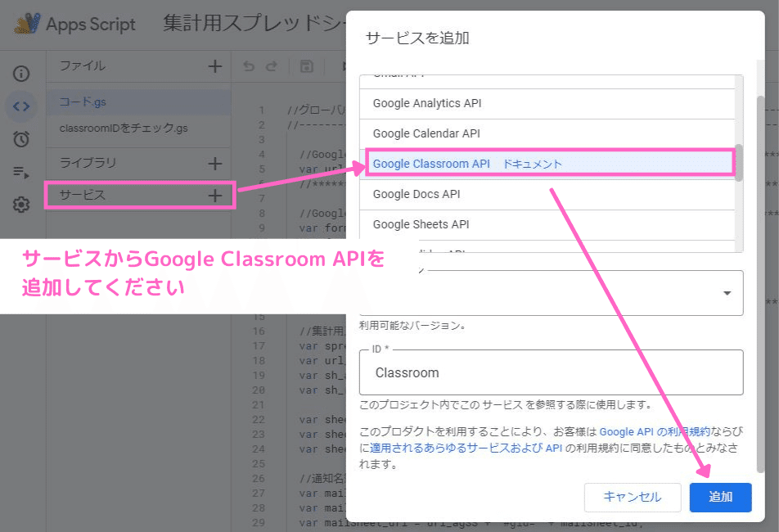Open Project Settings gear icon

pyautogui.click(x=21, y=204)
